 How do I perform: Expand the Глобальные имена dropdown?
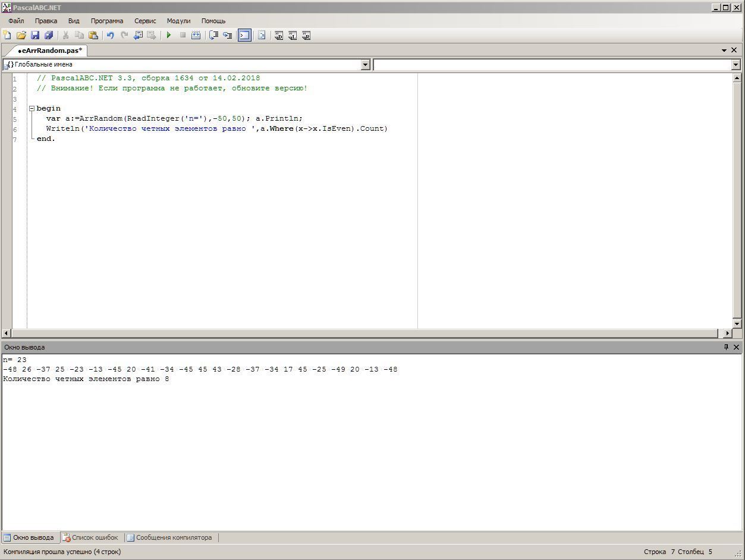[366, 64]
